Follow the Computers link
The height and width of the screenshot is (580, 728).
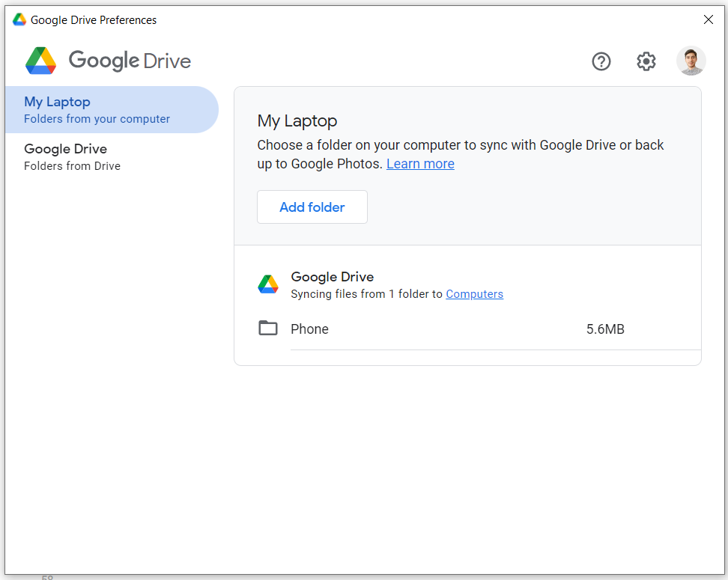tap(475, 294)
